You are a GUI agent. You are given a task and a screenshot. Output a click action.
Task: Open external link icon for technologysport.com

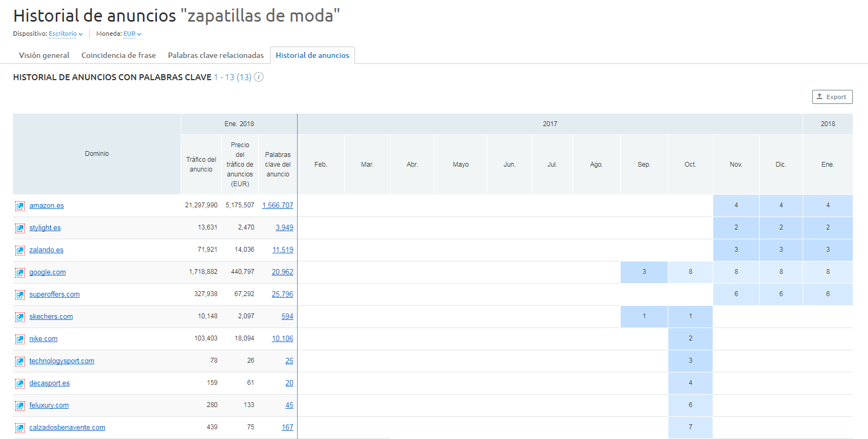pyautogui.click(x=20, y=361)
